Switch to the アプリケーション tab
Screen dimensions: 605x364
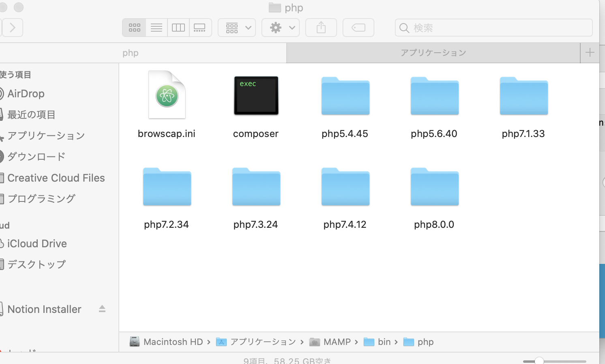(433, 53)
